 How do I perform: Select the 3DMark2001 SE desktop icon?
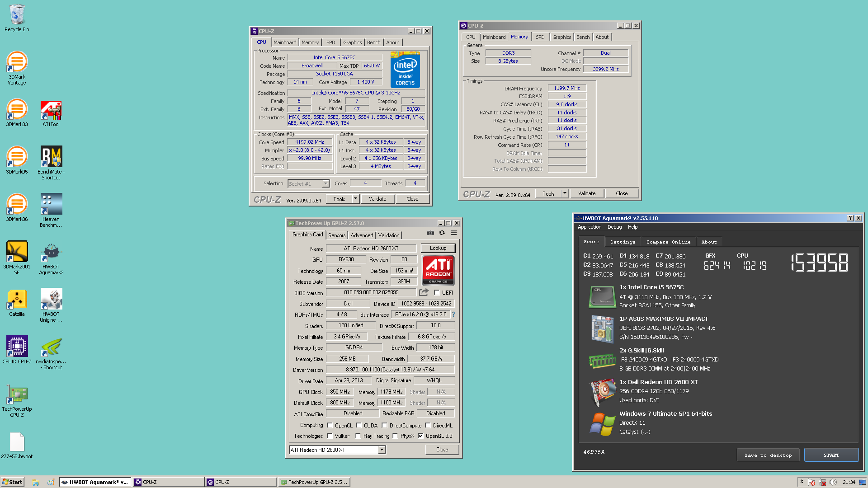click(17, 258)
